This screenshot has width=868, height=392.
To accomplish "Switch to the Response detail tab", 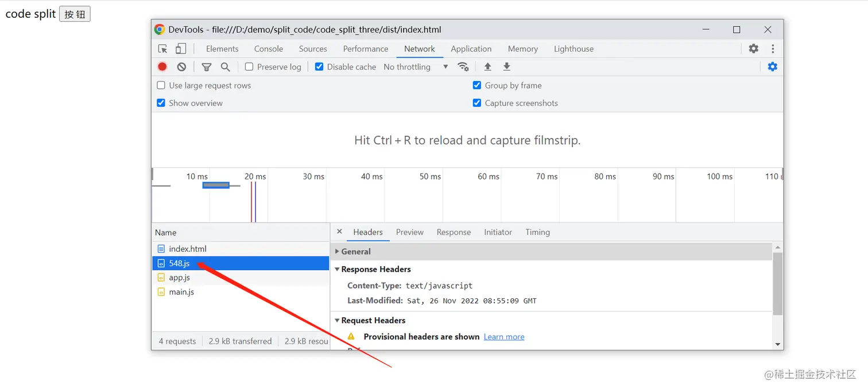I will 454,232.
